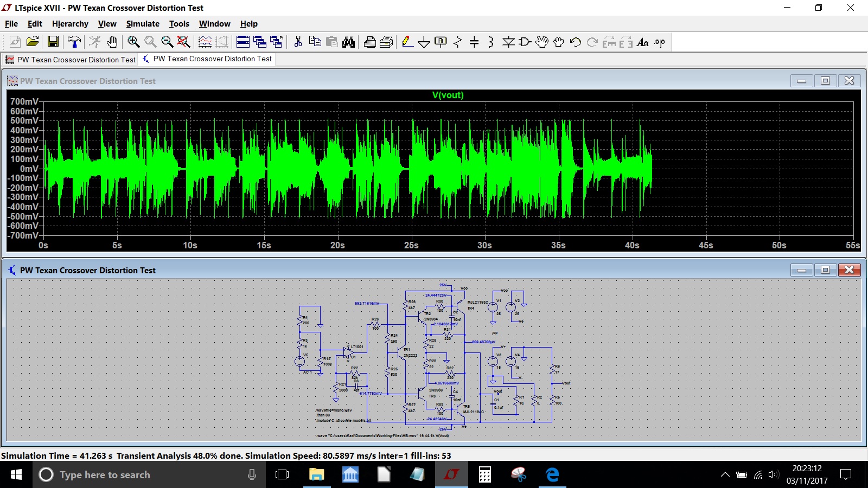This screenshot has height=488, width=868.
Task: Place a resistor component
Action: point(458,42)
